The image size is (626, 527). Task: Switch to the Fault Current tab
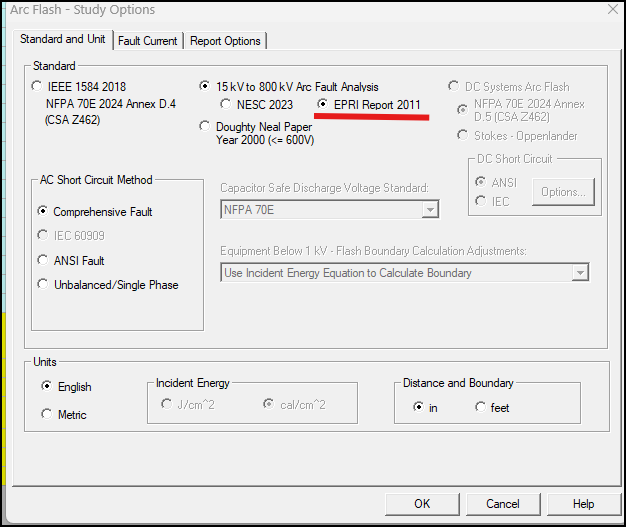click(147, 41)
